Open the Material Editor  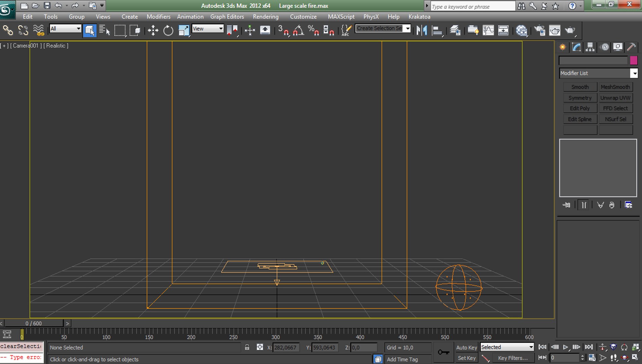[x=522, y=30]
